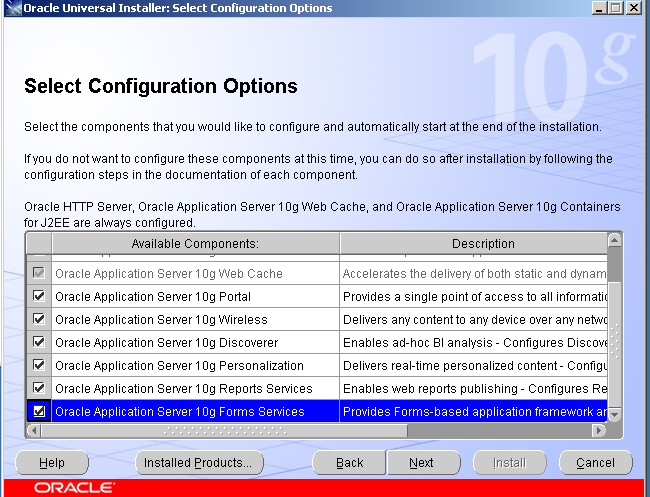This screenshot has height=497, width=650.
Task: Close the Oracle Universal Installer window
Action: (x=635, y=7)
